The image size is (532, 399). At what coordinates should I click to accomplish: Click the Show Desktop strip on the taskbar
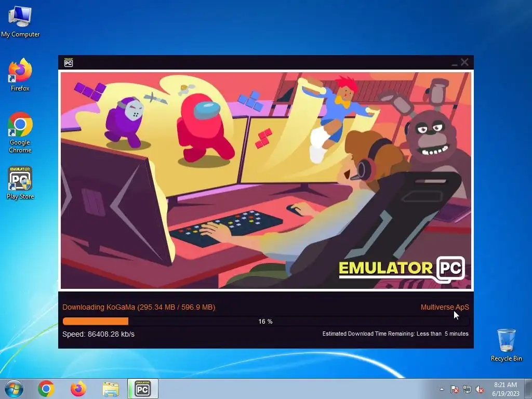528,389
